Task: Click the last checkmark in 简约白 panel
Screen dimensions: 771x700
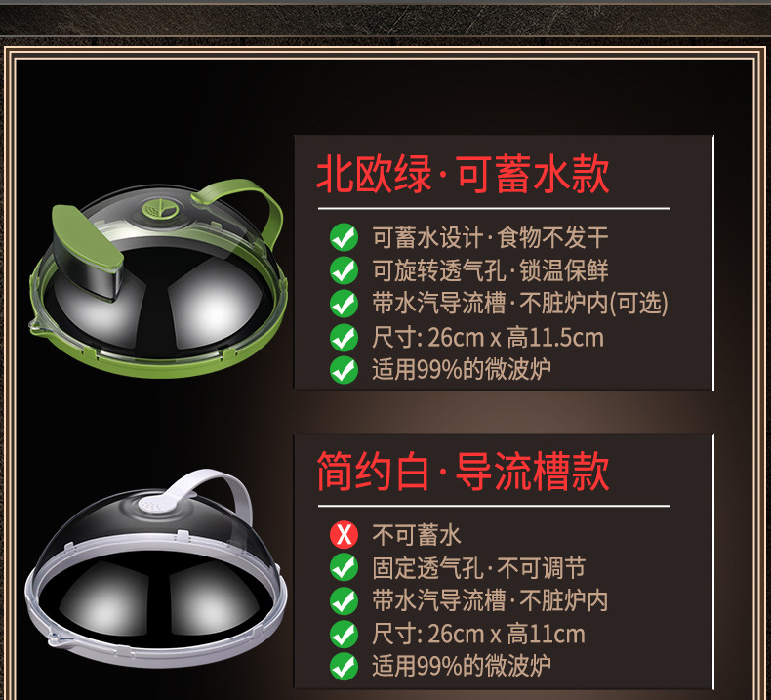Action: click(x=345, y=667)
